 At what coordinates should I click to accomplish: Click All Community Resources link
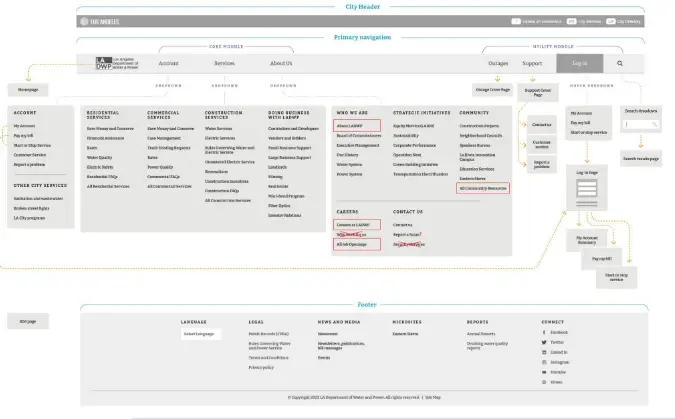click(483, 188)
